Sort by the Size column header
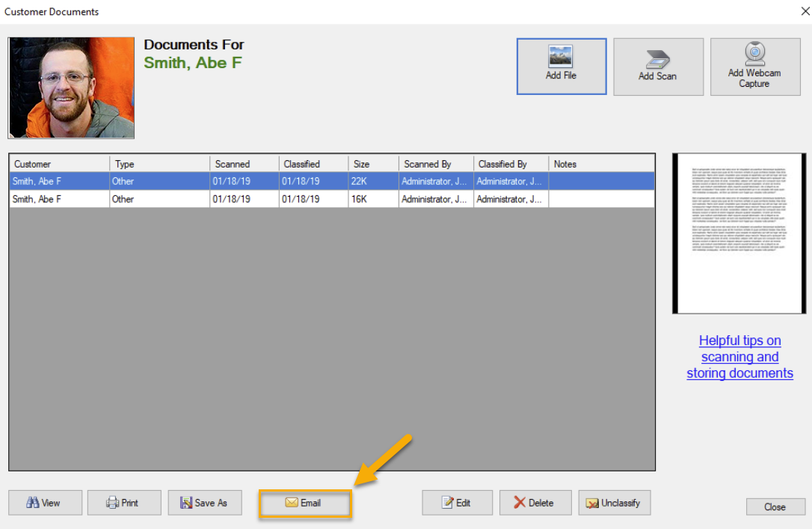The height and width of the screenshot is (529, 812). [373, 164]
